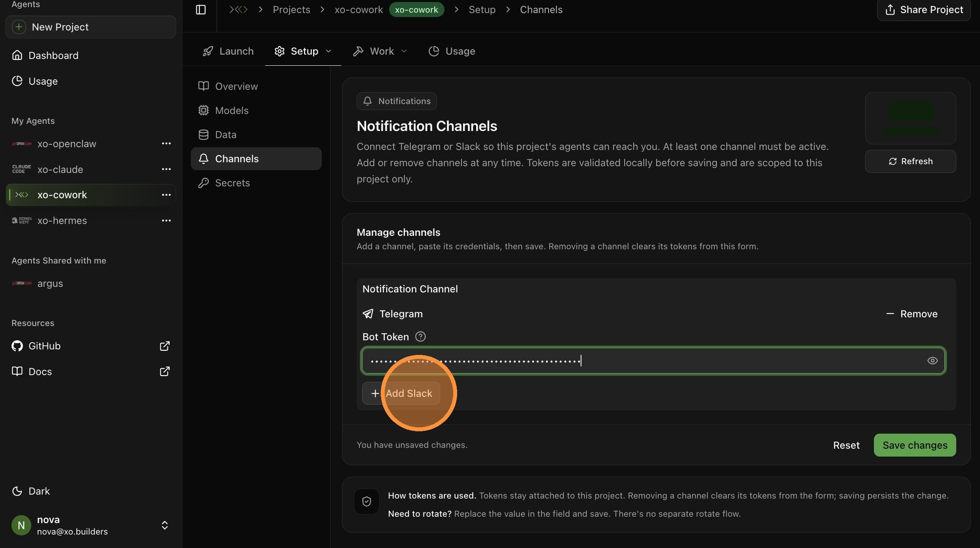
Task: Click Save changes button
Action: (x=915, y=445)
